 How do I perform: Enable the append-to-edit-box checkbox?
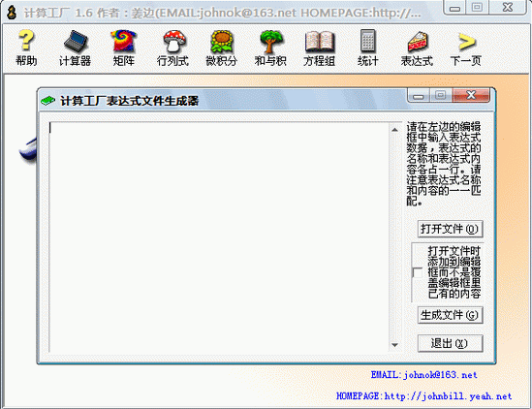coord(418,272)
